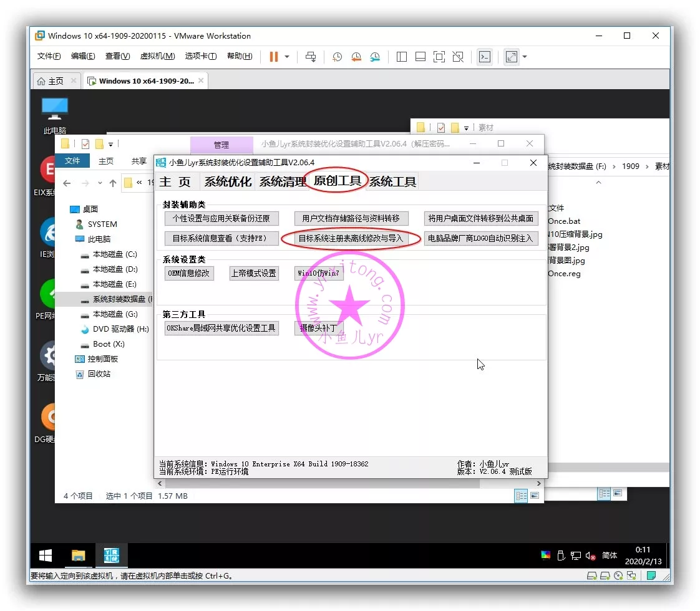Click the guest Windows Start button

46,556
